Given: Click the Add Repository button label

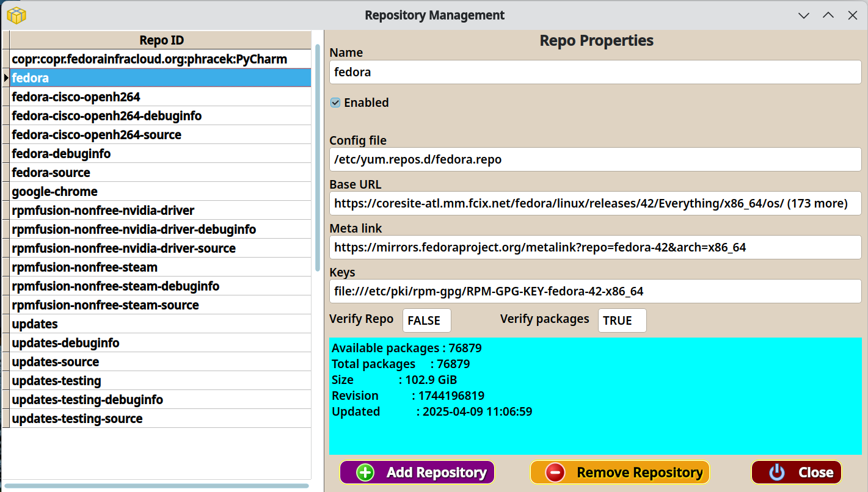Looking at the screenshot, I should pos(437,472).
